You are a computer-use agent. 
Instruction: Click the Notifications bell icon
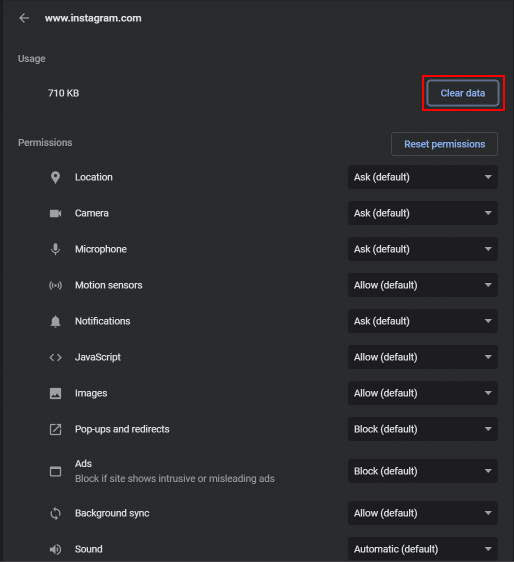point(55,322)
